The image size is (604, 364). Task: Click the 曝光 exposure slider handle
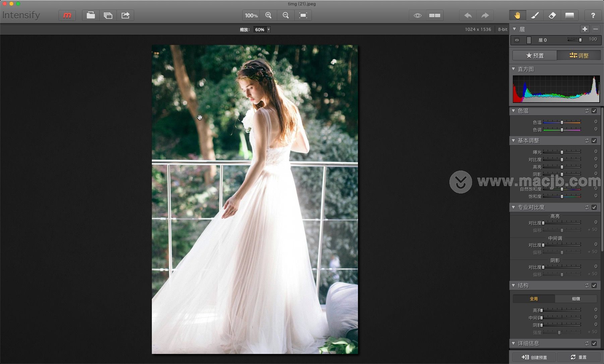tap(562, 152)
